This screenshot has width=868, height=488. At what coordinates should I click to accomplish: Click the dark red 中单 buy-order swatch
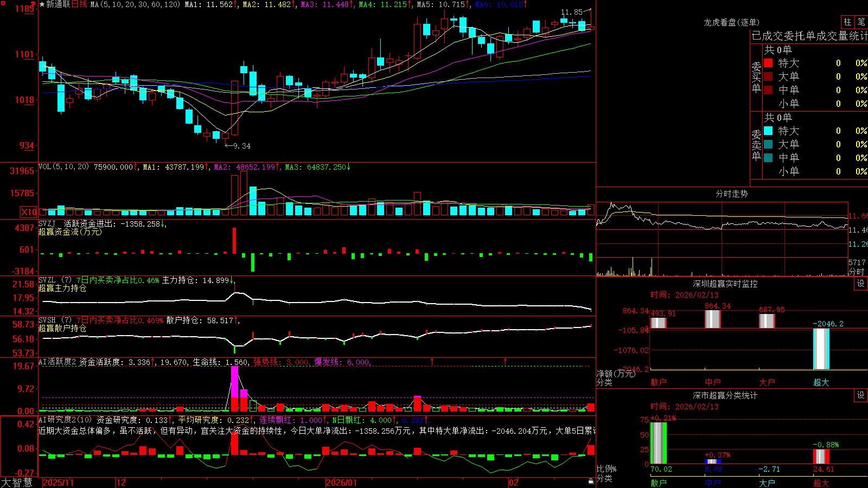[768, 90]
